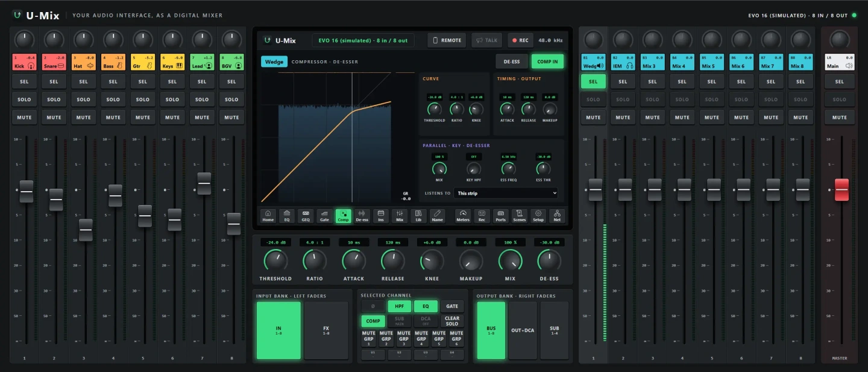Open the De-ess page icon
This screenshot has height=372, width=868.
pos(362,216)
